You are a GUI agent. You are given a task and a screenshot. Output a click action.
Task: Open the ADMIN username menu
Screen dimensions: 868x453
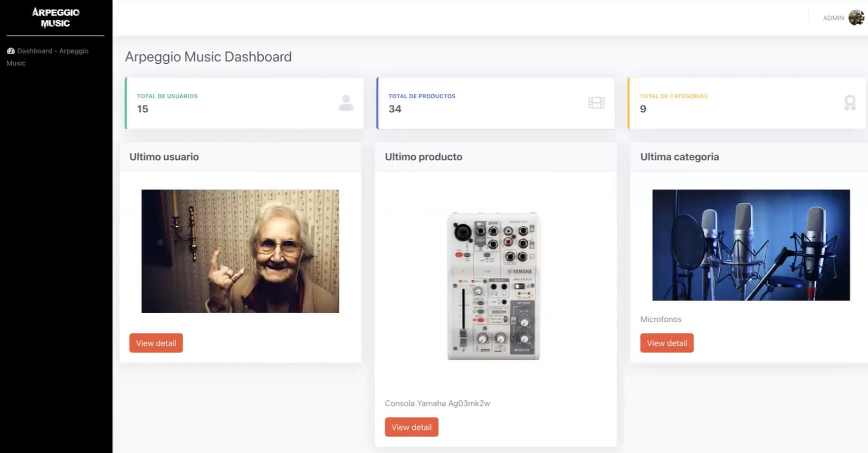click(833, 18)
